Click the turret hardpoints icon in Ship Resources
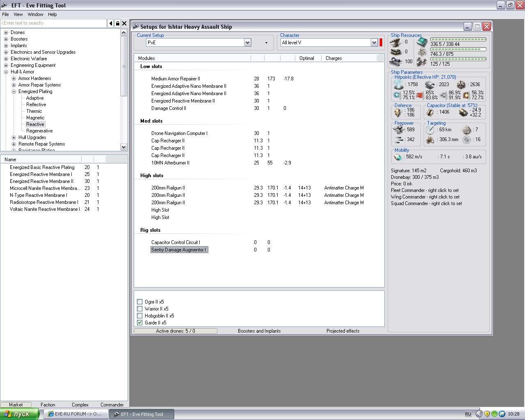This screenshot has height=420, width=525. [x=396, y=42]
